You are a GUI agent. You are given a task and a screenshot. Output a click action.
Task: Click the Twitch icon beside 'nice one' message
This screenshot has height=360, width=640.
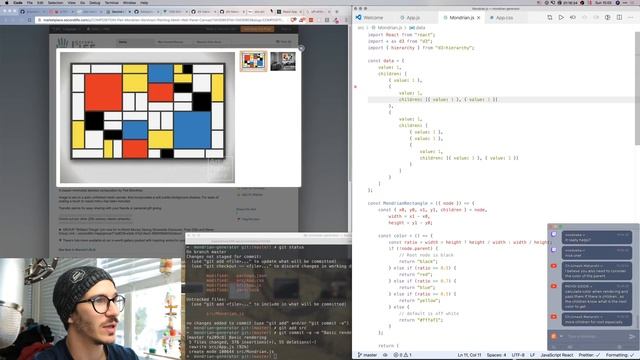554,250
